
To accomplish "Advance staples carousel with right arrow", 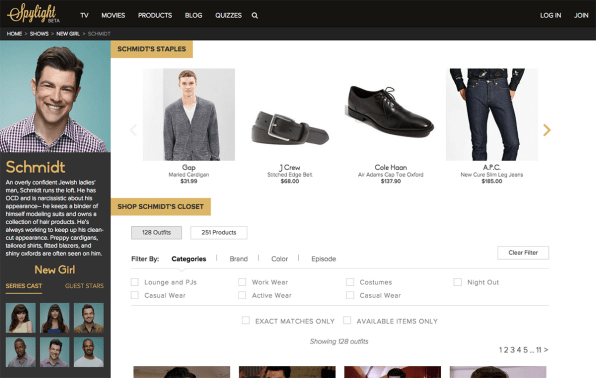I will (547, 130).
